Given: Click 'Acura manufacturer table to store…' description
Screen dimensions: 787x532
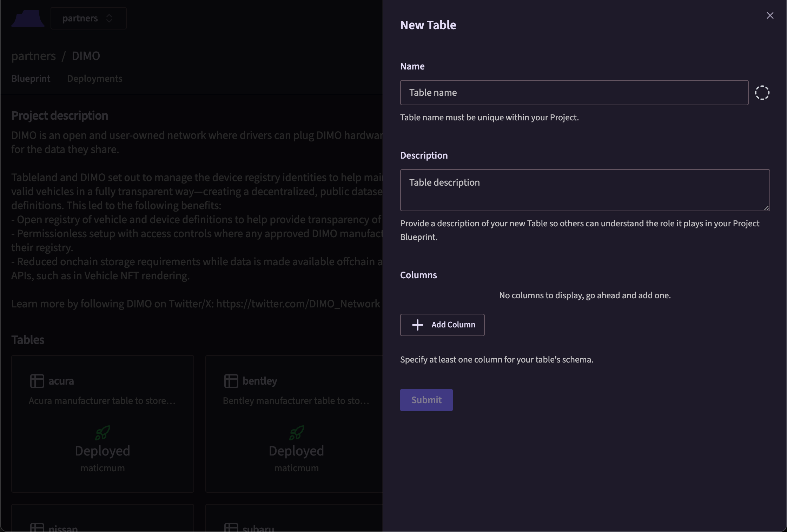Looking at the screenshot, I should tap(102, 401).
